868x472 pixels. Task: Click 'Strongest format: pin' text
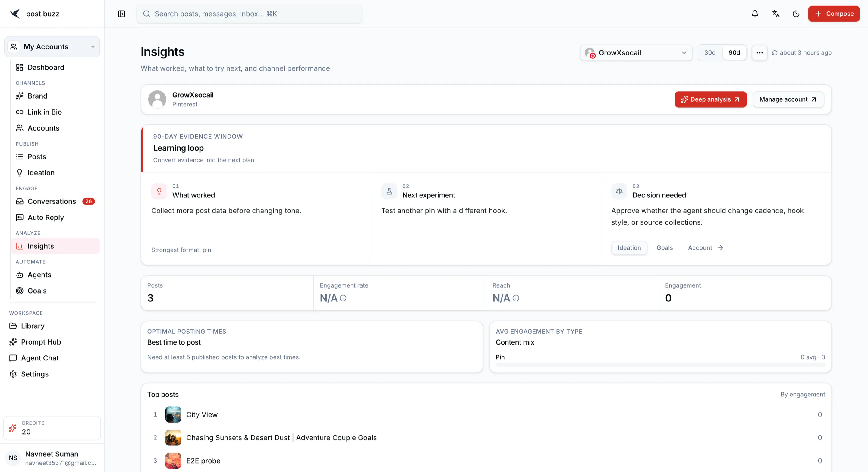(181, 250)
